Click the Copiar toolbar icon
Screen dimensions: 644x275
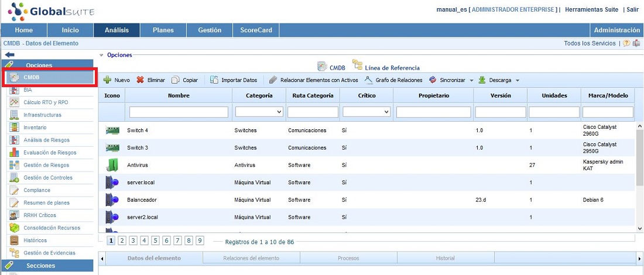(x=176, y=80)
